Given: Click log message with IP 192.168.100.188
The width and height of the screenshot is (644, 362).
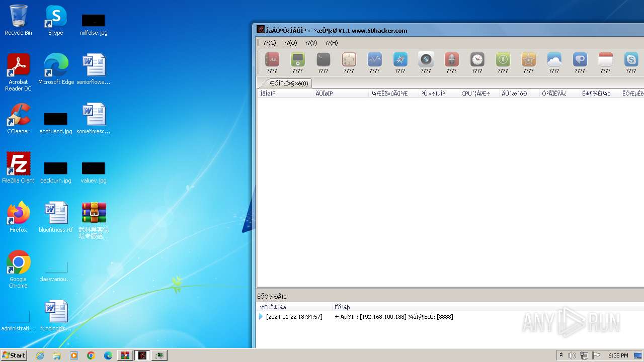Looking at the screenshot, I should pyautogui.click(x=394, y=317).
